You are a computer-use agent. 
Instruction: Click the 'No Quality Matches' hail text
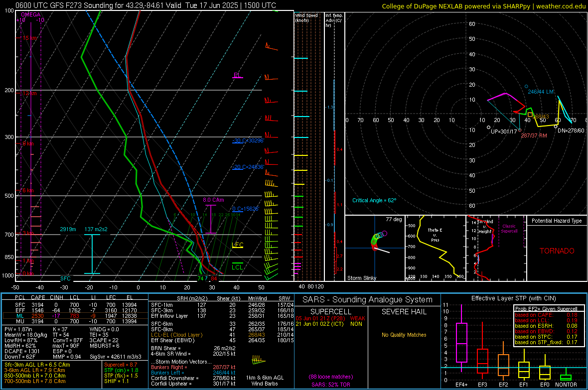point(404,335)
